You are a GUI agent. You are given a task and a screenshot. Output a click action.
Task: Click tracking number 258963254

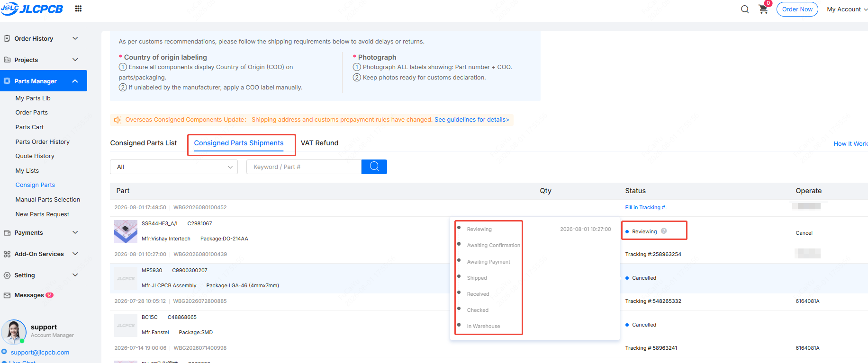(x=667, y=254)
